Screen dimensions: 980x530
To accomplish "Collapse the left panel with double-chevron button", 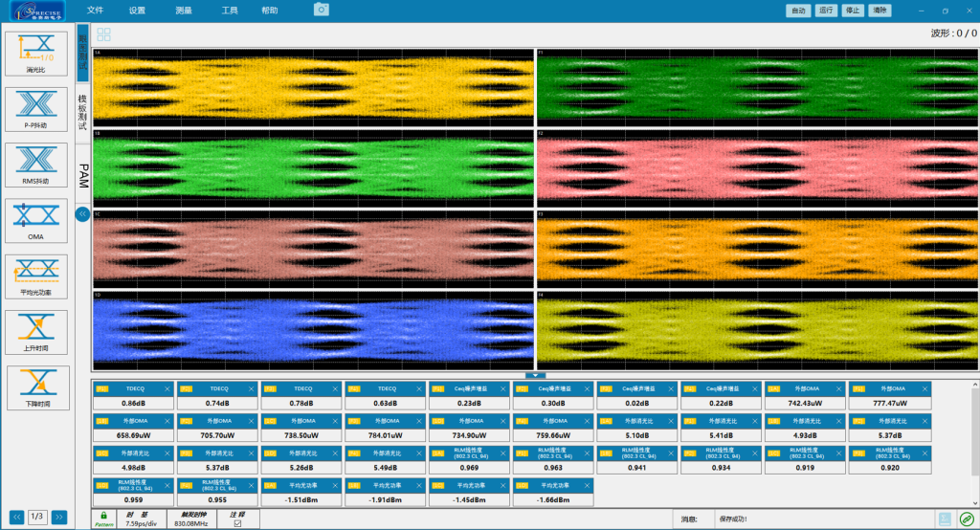I will pyautogui.click(x=82, y=213).
